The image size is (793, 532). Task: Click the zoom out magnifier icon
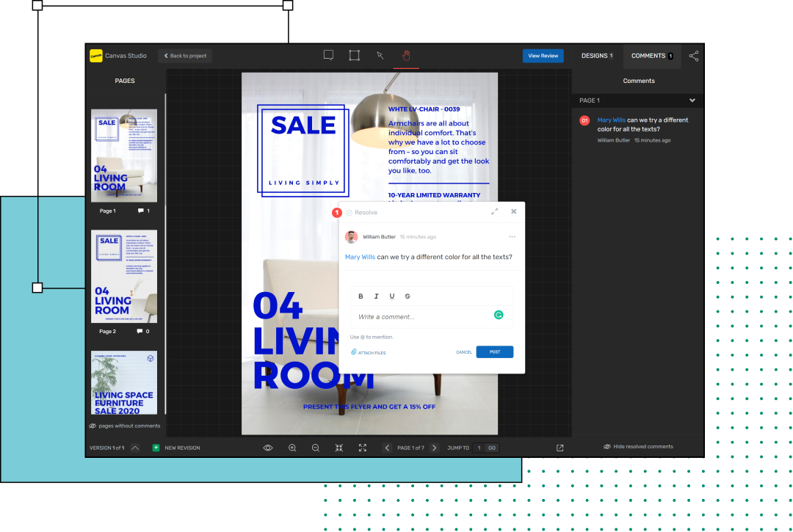(x=316, y=447)
